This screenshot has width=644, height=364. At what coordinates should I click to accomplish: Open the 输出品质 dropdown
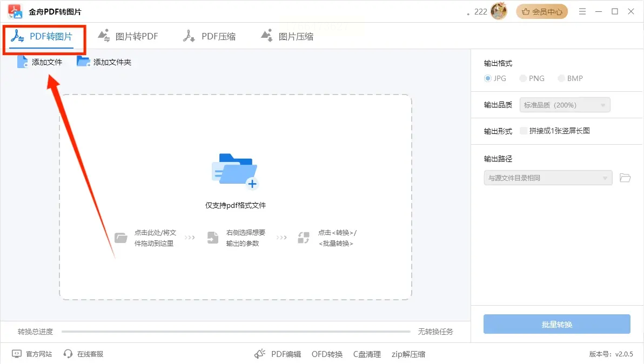pyautogui.click(x=565, y=105)
